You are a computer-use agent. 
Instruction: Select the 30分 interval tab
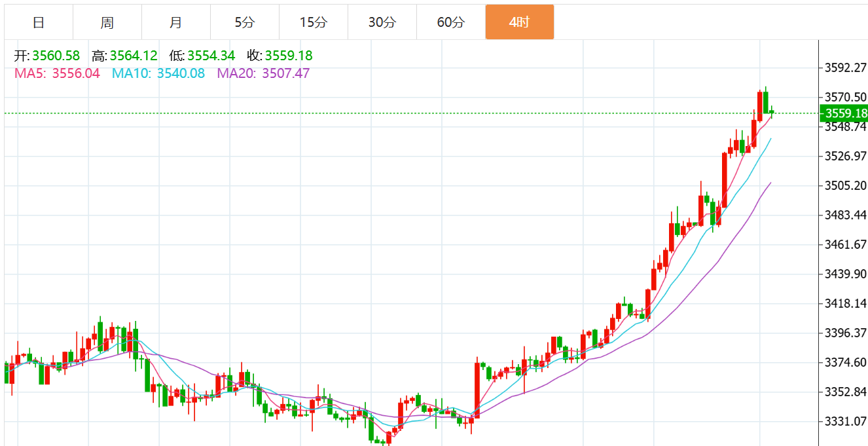click(x=382, y=22)
